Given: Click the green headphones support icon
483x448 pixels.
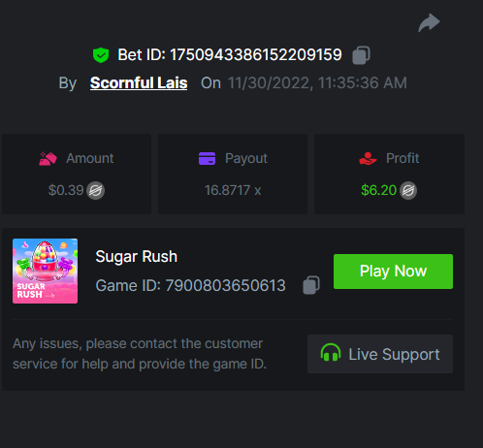Looking at the screenshot, I should [331, 352].
